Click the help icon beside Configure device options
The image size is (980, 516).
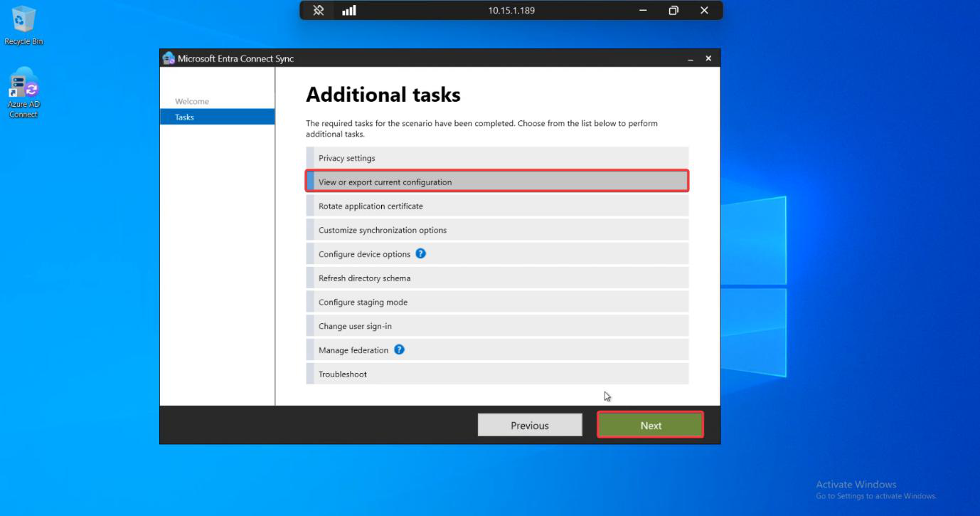[420, 253]
